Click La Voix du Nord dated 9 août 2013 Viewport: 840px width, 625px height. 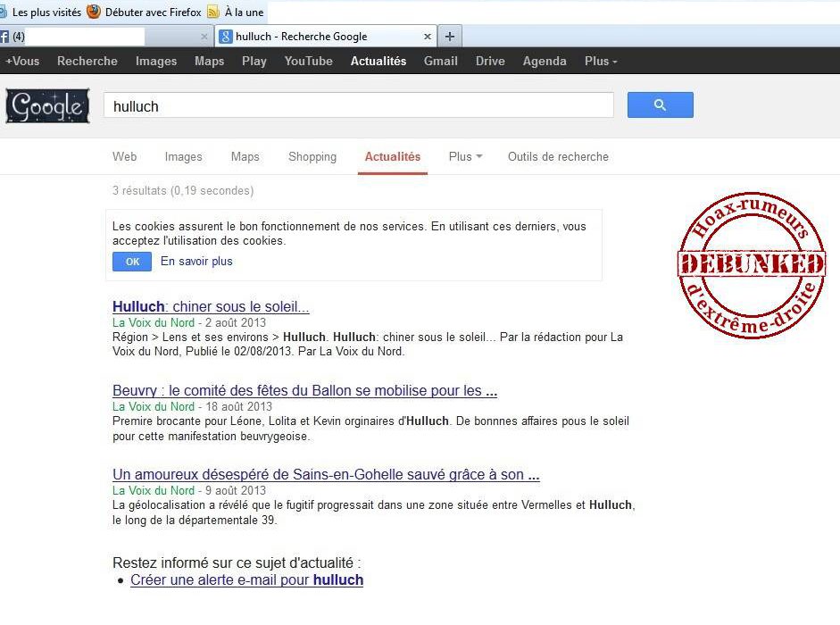coord(154,490)
